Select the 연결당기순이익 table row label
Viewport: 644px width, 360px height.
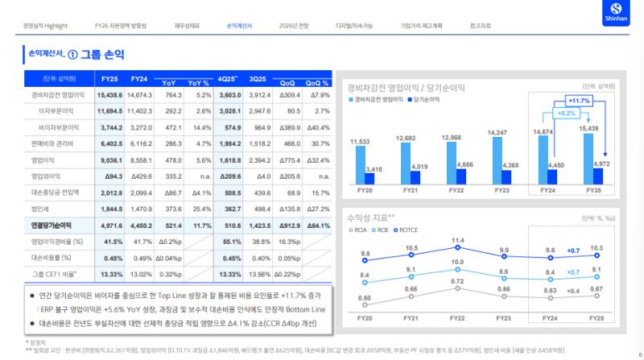pyautogui.click(x=51, y=226)
